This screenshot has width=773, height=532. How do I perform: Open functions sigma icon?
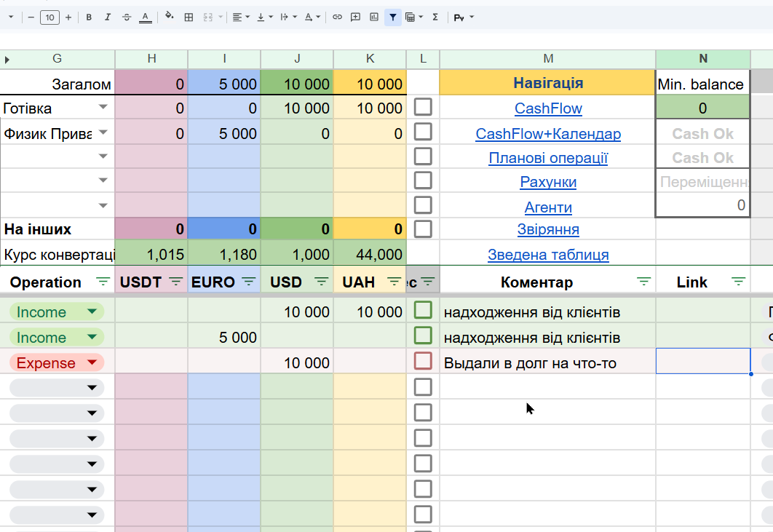(x=435, y=17)
